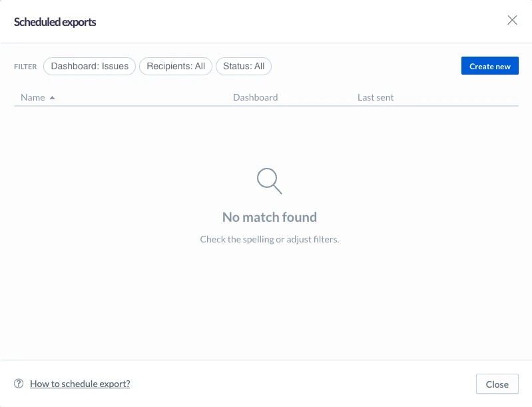Screen dimensions: 532x407
Task: Click the FILTER label
Action: pos(25,67)
